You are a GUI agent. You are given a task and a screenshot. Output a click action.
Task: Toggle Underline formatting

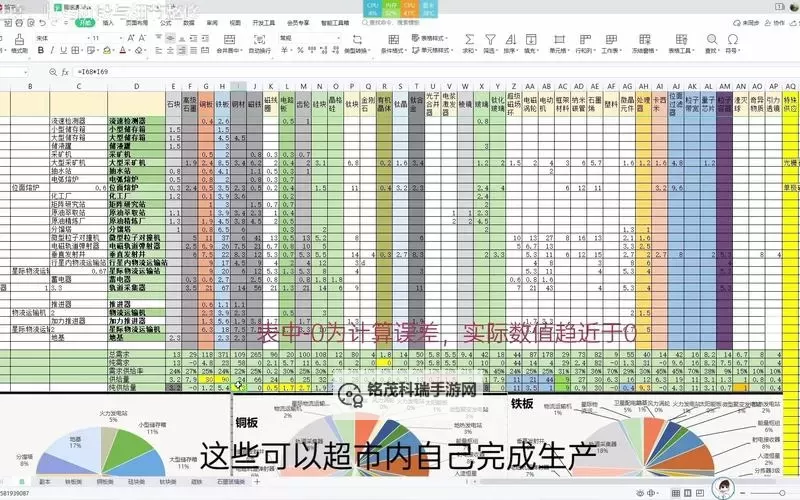click(x=63, y=51)
